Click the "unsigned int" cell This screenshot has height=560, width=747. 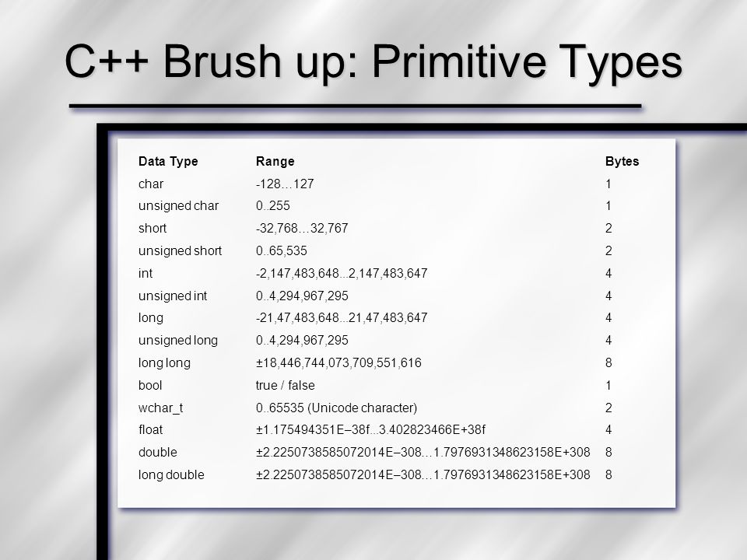(173, 296)
